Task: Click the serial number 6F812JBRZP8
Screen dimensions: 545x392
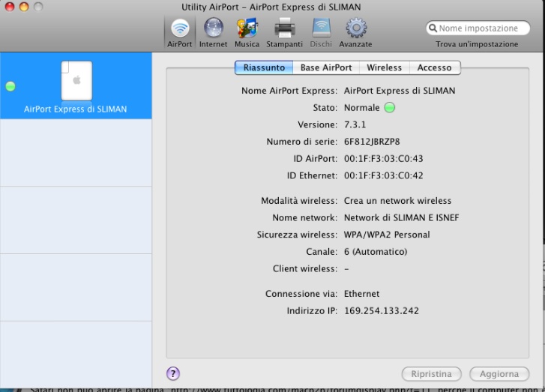Action: 372,142
